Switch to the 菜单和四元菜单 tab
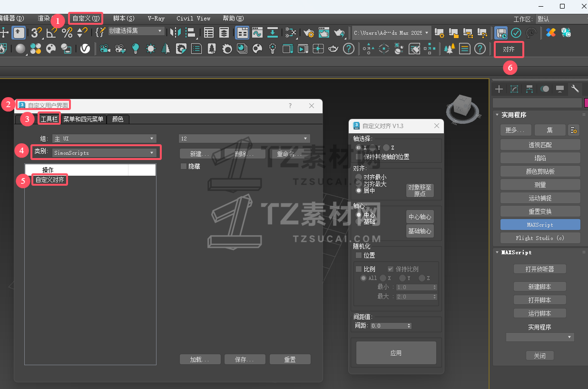The width and height of the screenshot is (588, 389). (x=83, y=119)
